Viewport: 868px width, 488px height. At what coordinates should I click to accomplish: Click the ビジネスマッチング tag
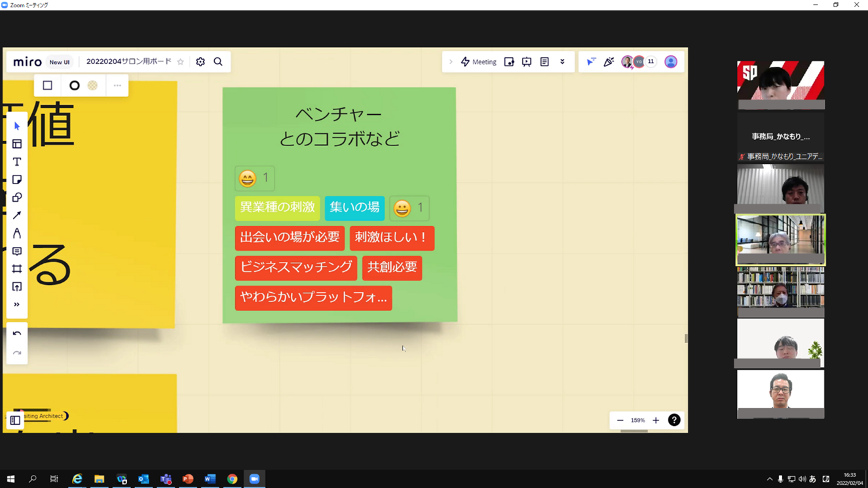(x=295, y=267)
